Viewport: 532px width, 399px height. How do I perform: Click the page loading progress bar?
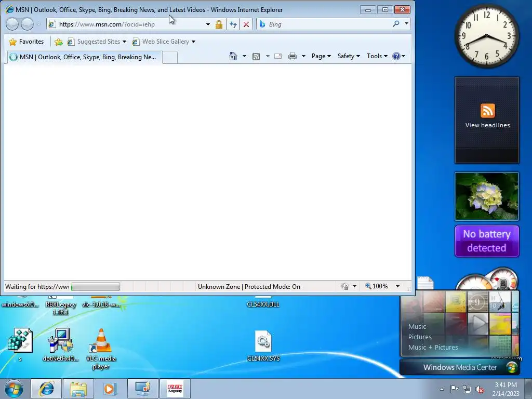(96, 287)
